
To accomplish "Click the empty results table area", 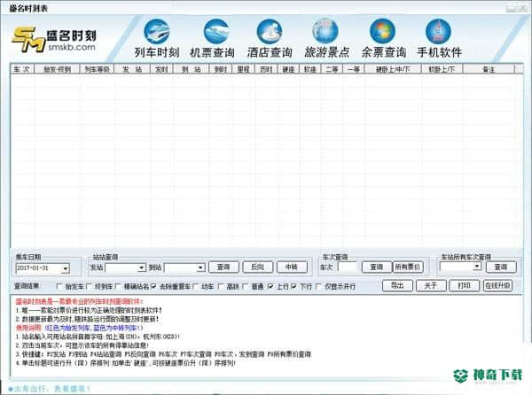I will (266, 161).
